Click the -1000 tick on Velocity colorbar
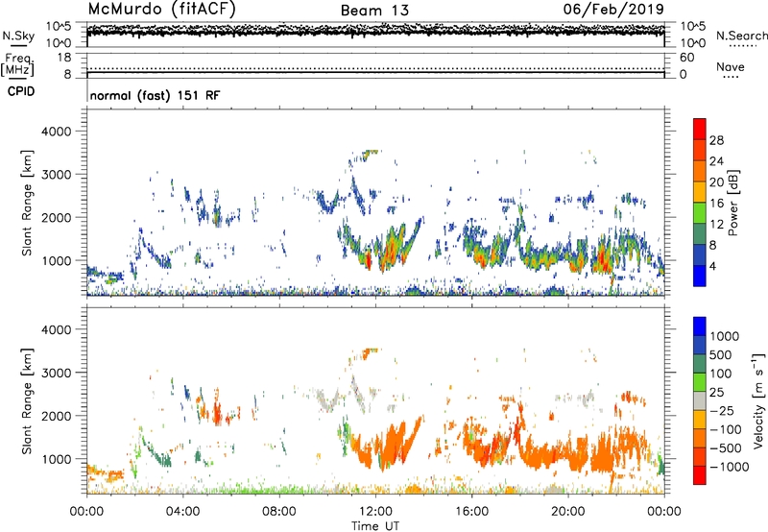This screenshot has height=532, width=768. coord(730,467)
